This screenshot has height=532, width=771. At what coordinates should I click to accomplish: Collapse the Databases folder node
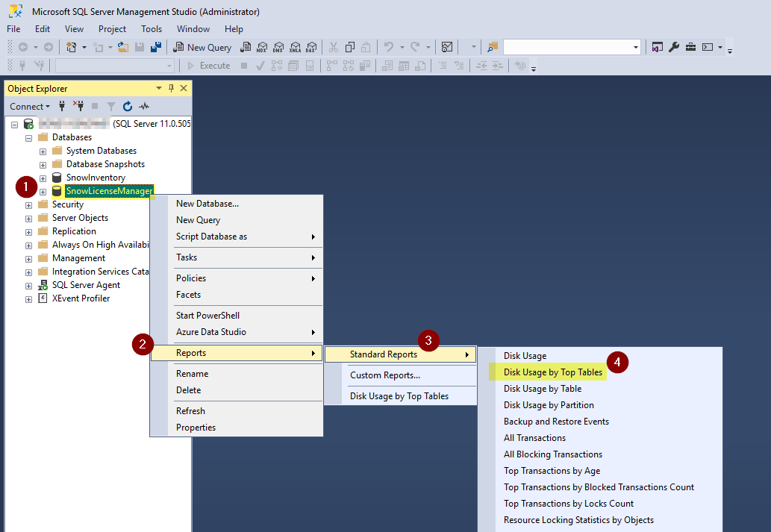pos(28,138)
